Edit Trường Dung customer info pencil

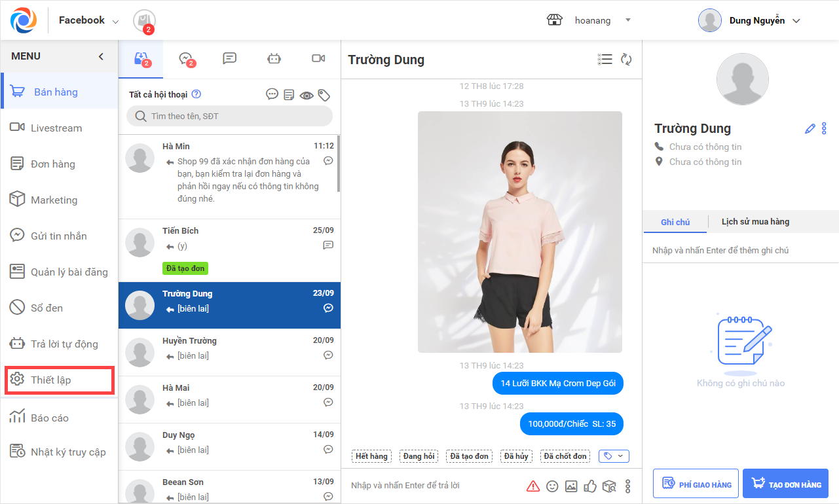810,129
